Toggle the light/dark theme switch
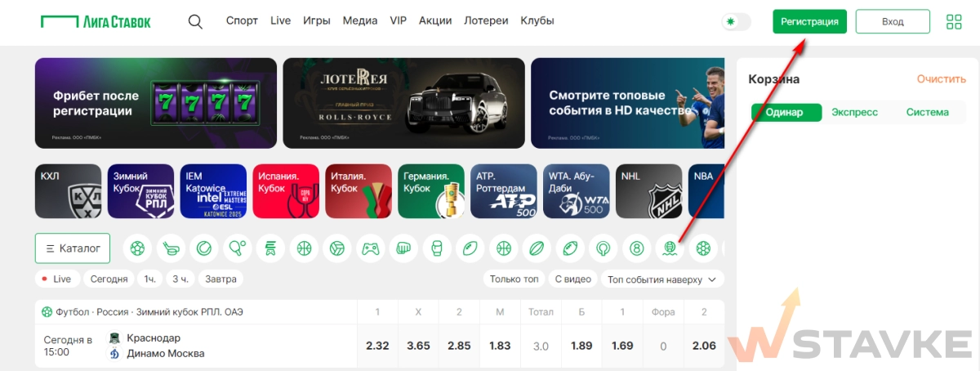 (736, 21)
